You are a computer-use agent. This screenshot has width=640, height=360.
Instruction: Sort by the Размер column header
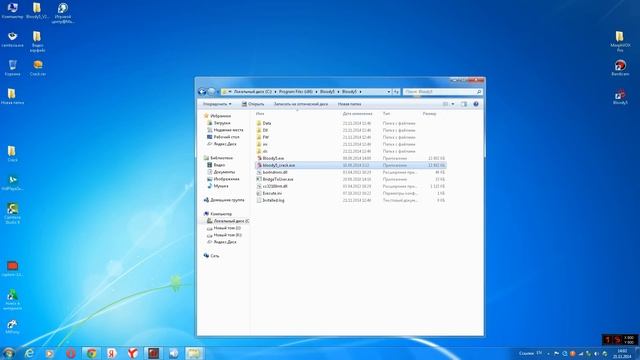[429, 113]
